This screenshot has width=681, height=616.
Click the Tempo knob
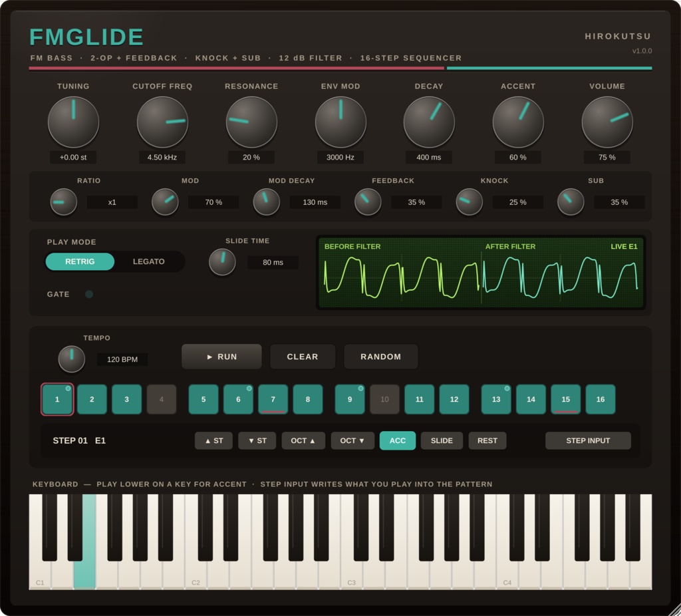[x=72, y=359]
